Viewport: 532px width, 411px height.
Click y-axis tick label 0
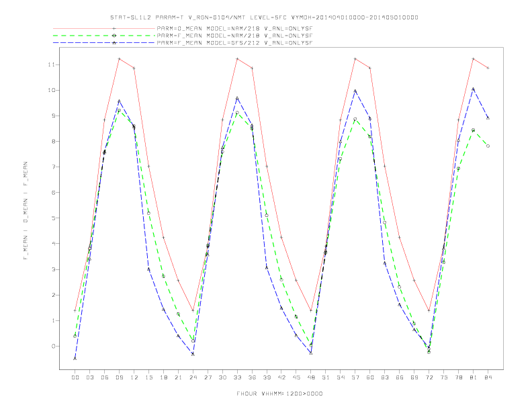[x=54, y=347]
